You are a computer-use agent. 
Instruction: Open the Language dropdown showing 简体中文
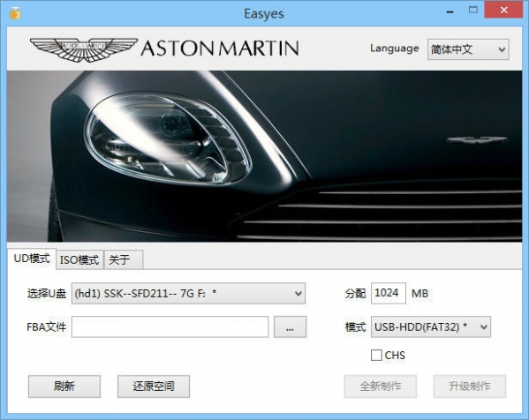tap(468, 49)
